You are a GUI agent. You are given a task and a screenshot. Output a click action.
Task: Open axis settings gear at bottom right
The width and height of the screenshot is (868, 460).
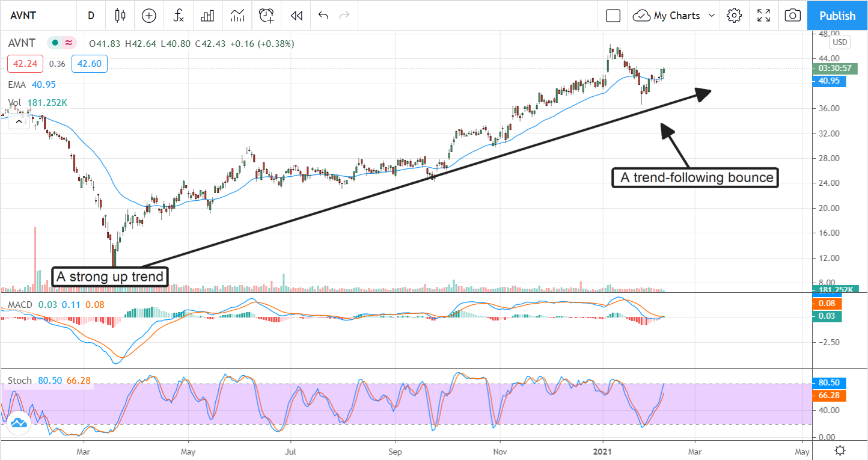point(840,450)
